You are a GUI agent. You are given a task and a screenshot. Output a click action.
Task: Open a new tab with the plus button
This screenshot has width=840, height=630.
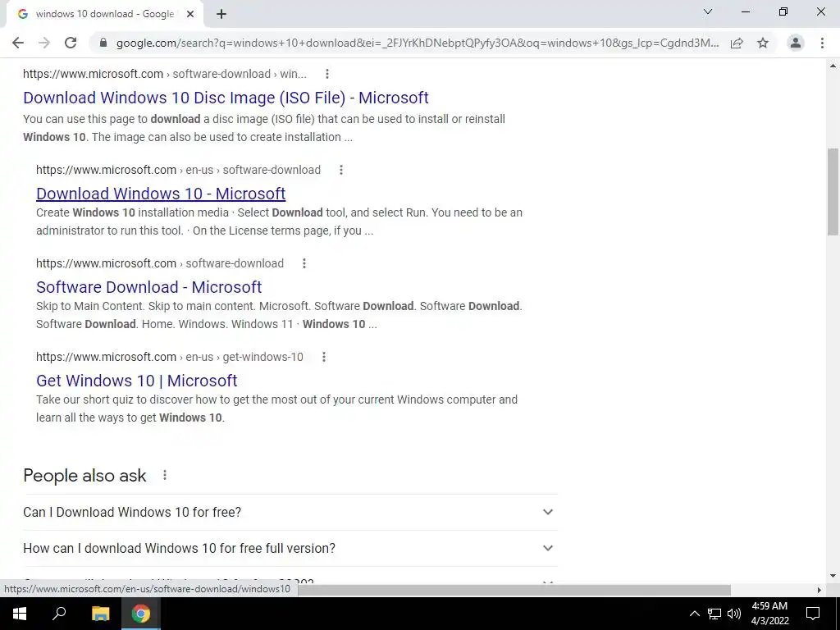coord(221,15)
